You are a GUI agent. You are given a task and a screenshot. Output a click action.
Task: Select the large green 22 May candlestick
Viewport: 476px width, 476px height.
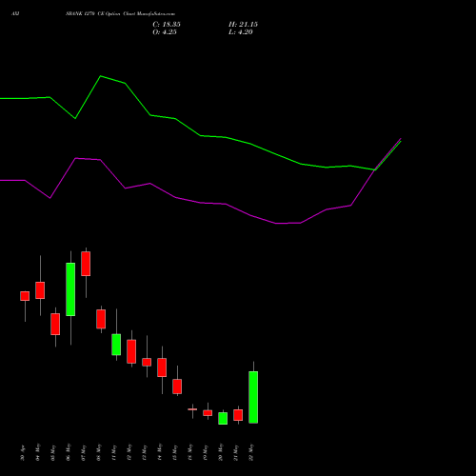point(253,397)
